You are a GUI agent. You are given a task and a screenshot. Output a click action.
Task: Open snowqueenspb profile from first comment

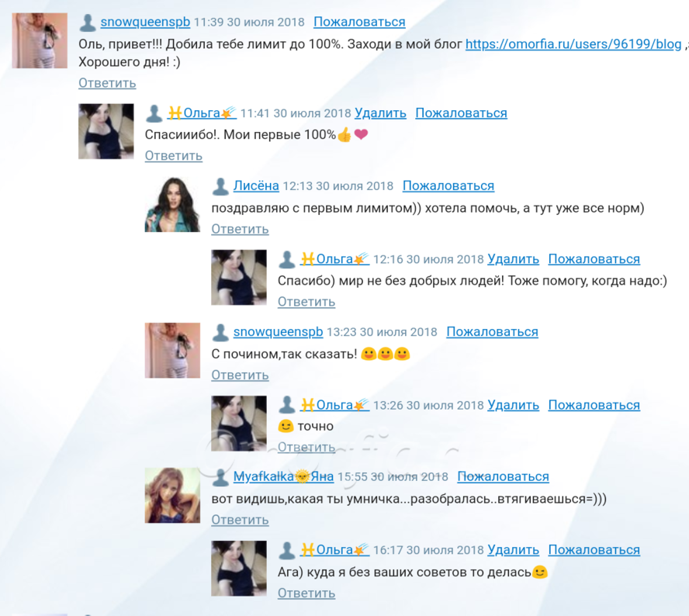tap(145, 22)
